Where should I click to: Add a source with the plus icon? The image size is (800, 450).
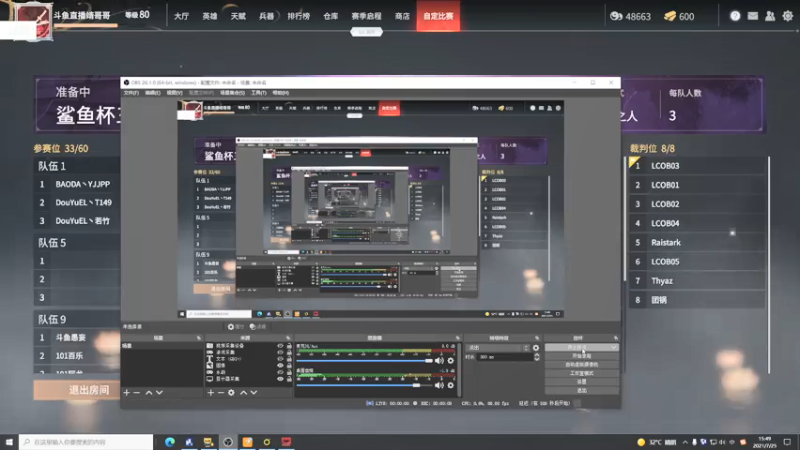tap(210, 392)
